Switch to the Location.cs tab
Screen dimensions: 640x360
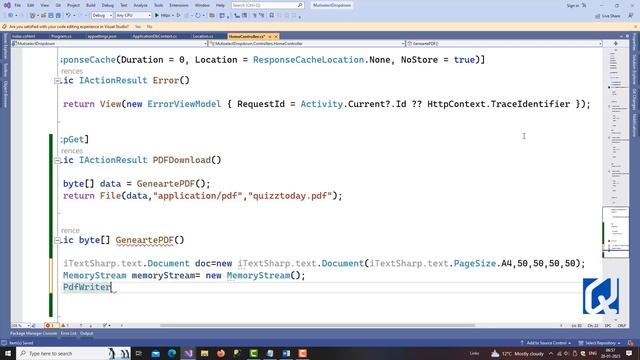(203, 36)
